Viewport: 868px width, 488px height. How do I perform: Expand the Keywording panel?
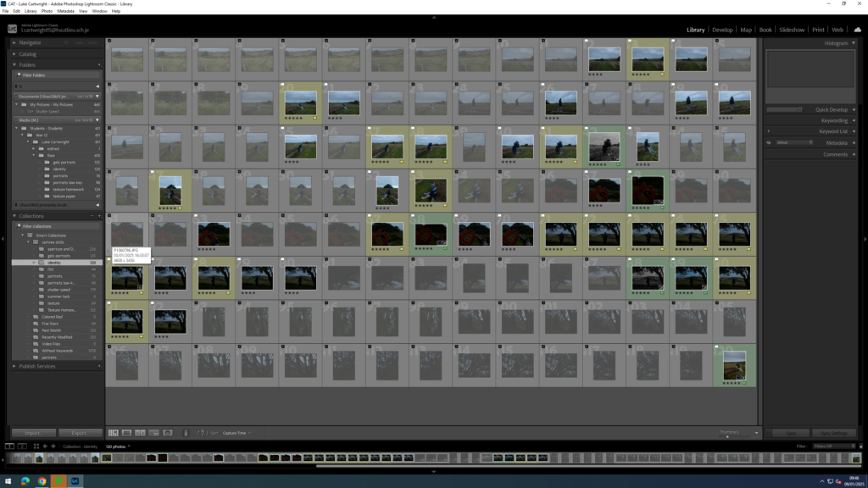[854, 120]
